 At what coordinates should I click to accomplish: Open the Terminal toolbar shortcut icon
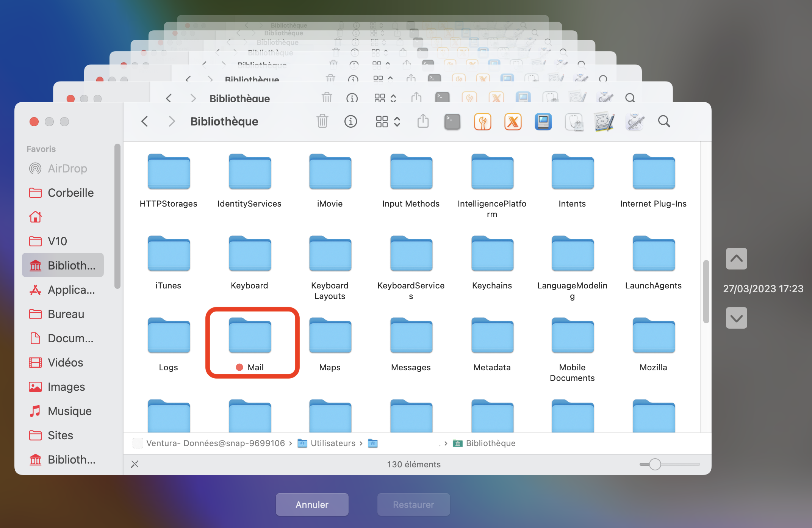pos(452,122)
